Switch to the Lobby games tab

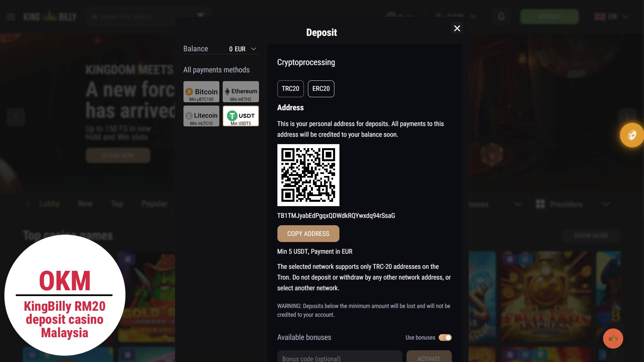point(49,204)
